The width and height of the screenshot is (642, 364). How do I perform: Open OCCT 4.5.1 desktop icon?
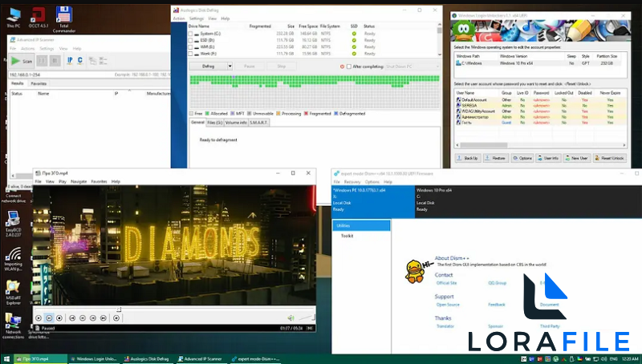coord(38,18)
